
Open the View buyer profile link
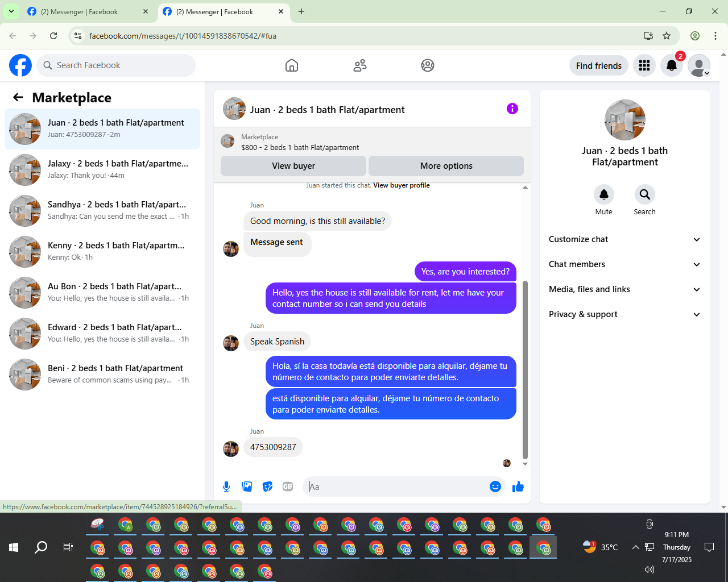402,185
